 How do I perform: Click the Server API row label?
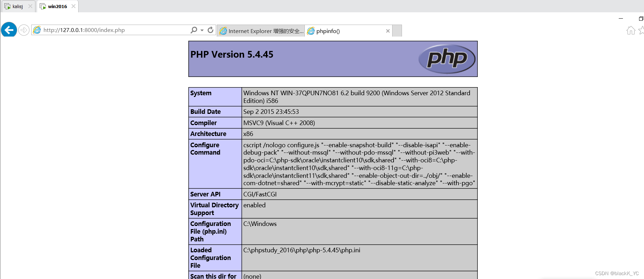pos(205,194)
